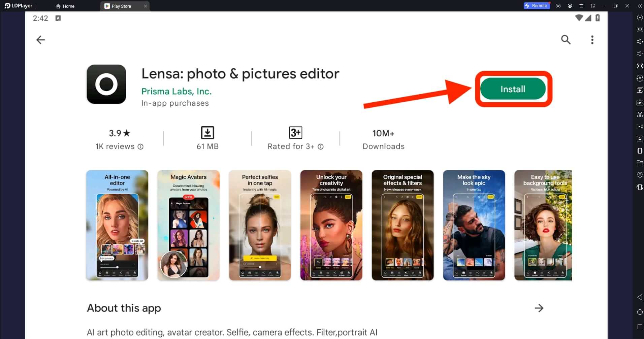Click the video recorder sidebar icon
644x339 pixels.
click(640, 127)
